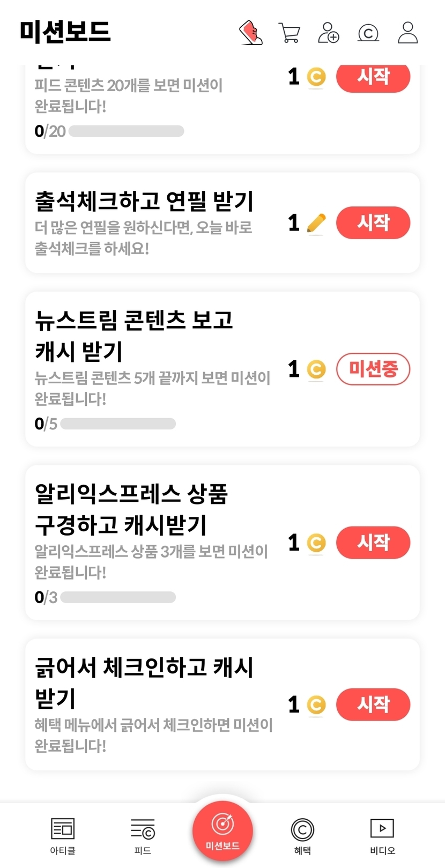
Task: Open the 비디오 tab
Action: coord(382,835)
